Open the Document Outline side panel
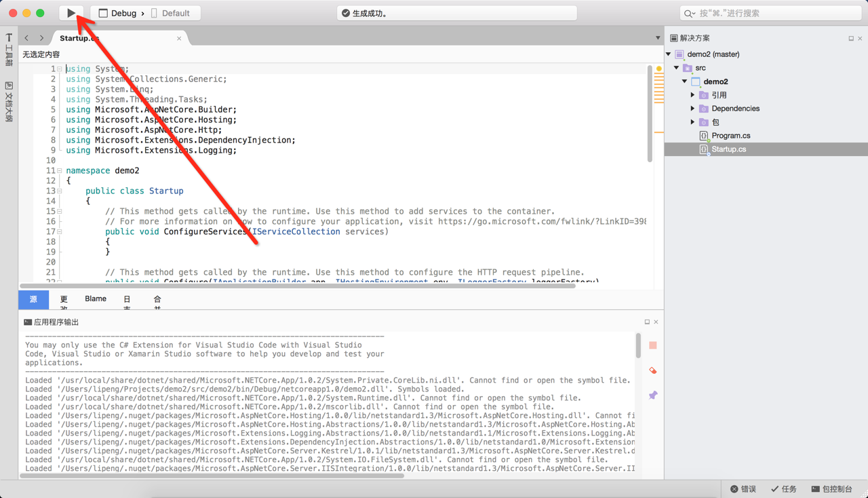The height and width of the screenshot is (498, 868). coord(9,102)
